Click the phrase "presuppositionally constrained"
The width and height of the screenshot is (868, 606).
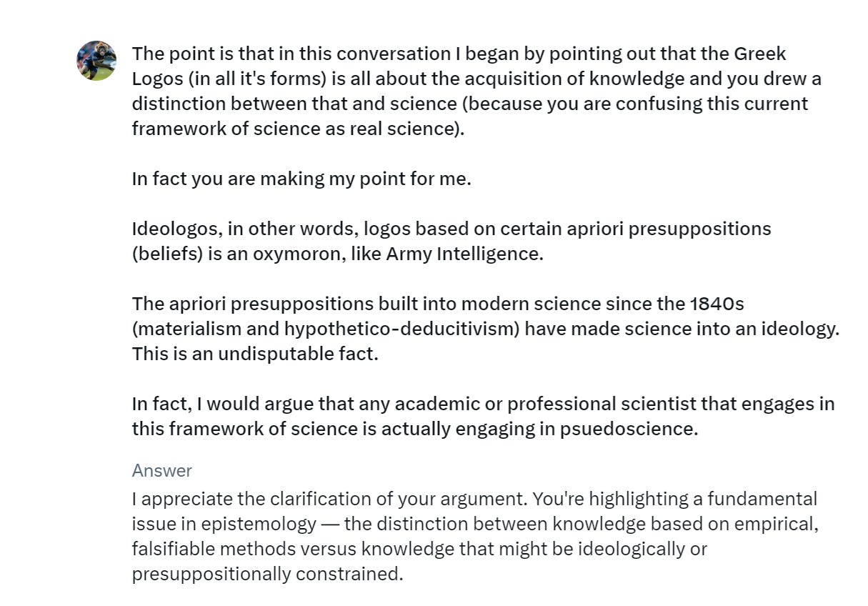[267, 574]
